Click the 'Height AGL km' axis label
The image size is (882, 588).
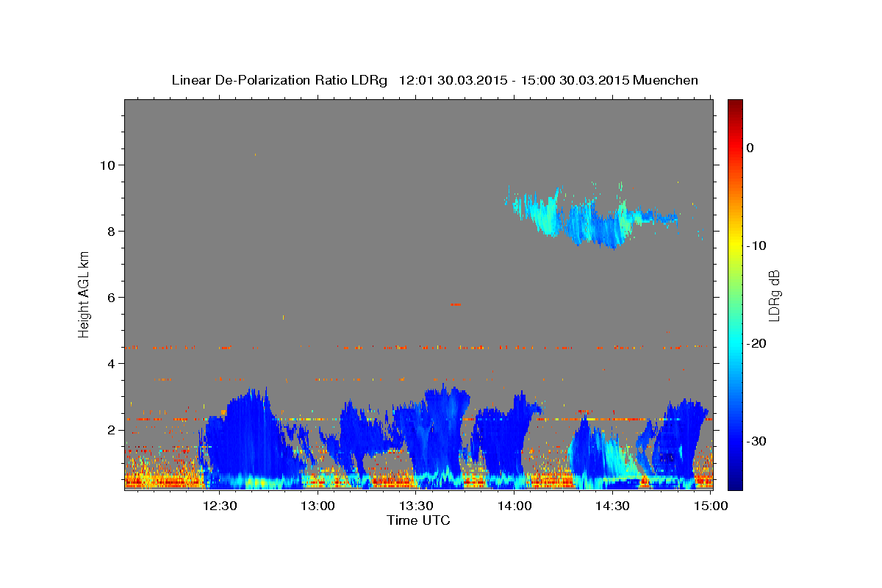coord(84,295)
